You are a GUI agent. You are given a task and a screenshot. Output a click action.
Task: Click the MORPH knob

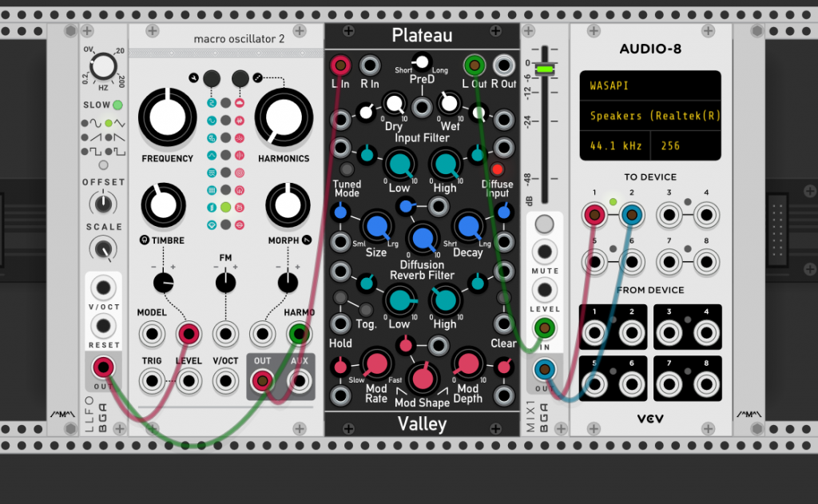click(288, 205)
